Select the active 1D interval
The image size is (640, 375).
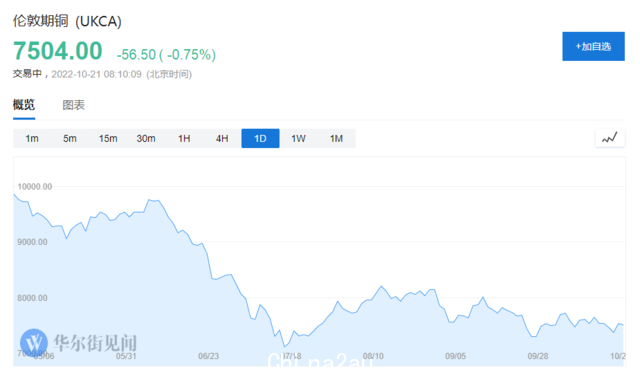[x=260, y=138]
